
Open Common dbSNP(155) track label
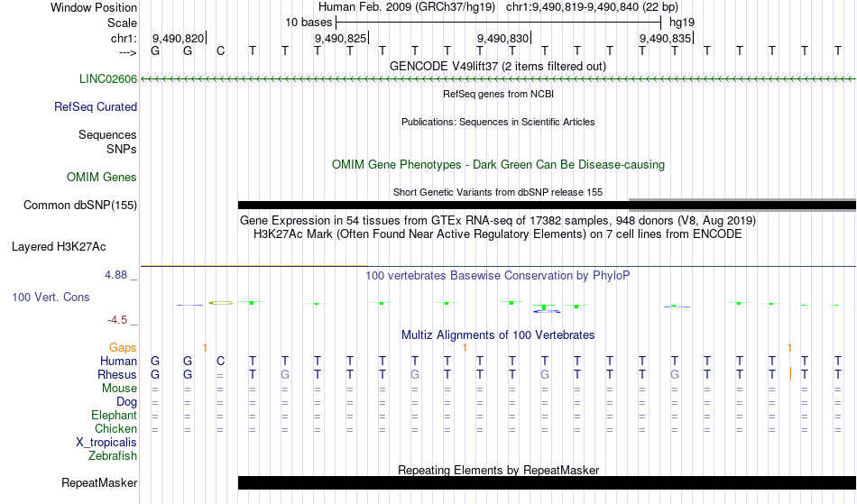(80, 206)
